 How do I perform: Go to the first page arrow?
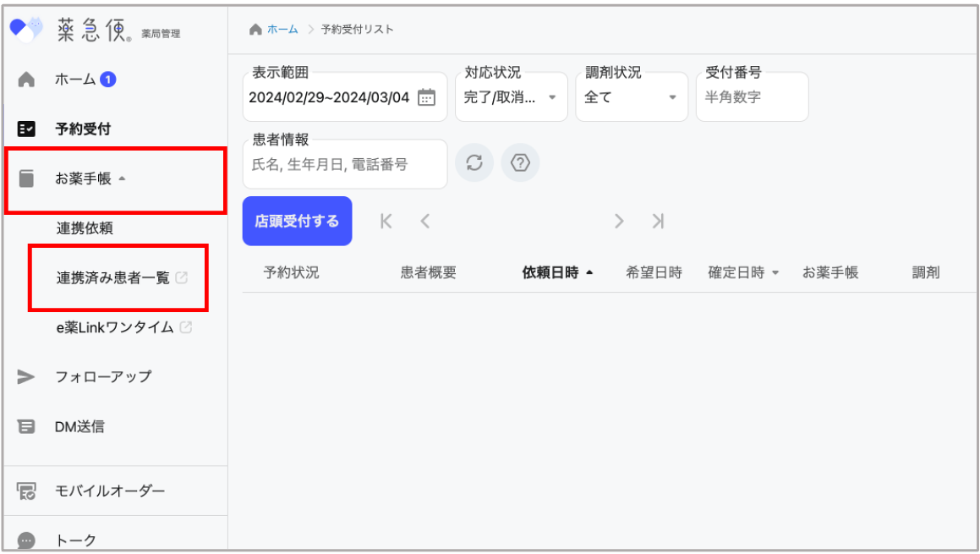click(x=386, y=221)
